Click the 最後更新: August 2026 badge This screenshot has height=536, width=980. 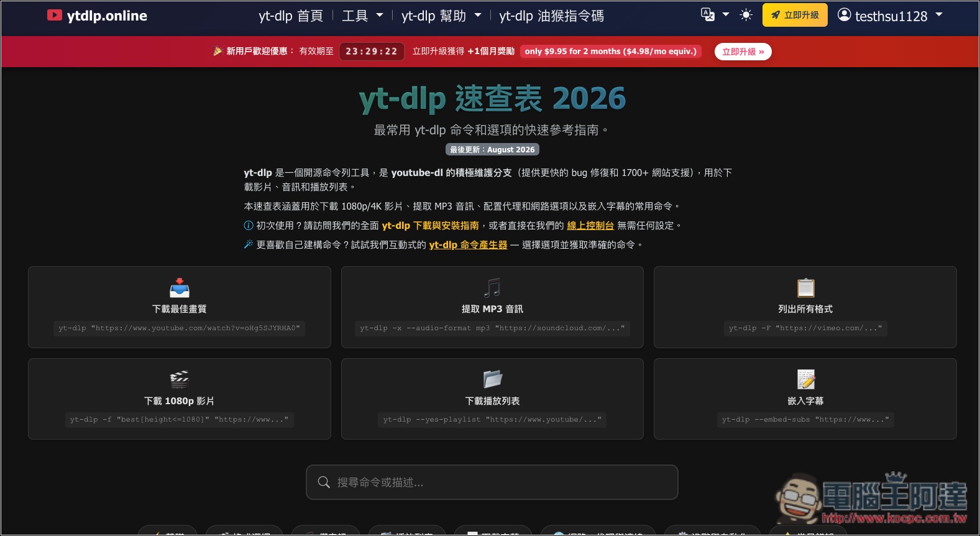coord(492,149)
